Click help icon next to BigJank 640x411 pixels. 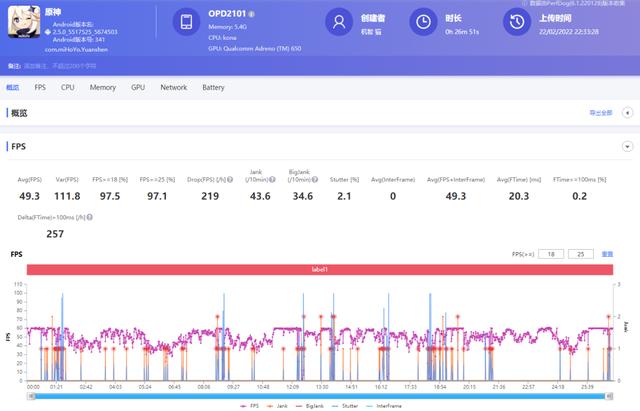coord(315,180)
